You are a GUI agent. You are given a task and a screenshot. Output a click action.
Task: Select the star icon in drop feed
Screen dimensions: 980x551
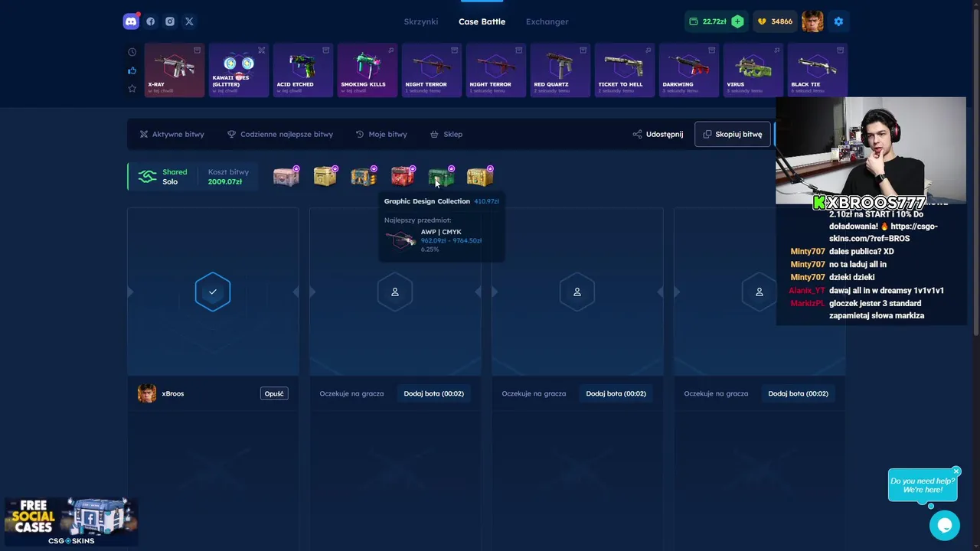click(x=132, y=89)
